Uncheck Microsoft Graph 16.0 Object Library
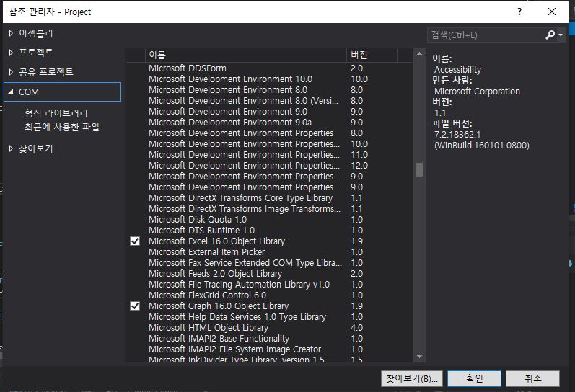Screen dimensions: 575x392 (x=135, y=306)
